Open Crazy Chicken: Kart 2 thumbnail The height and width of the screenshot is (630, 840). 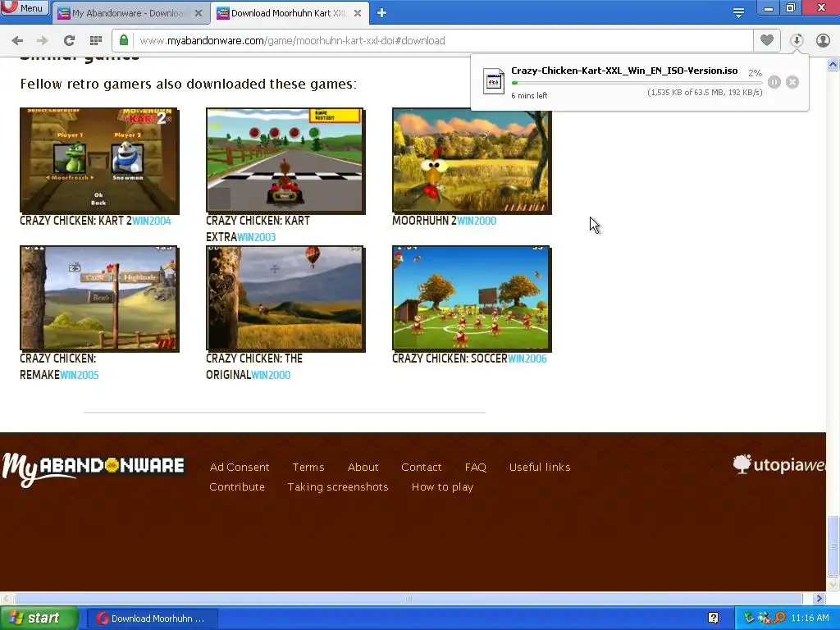(99, 161)
